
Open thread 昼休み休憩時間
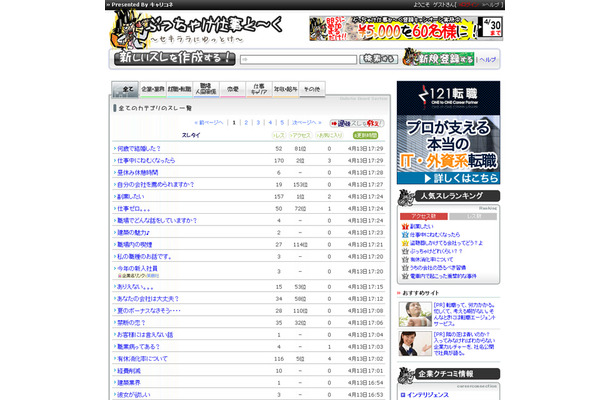click(x=138, y=172)
